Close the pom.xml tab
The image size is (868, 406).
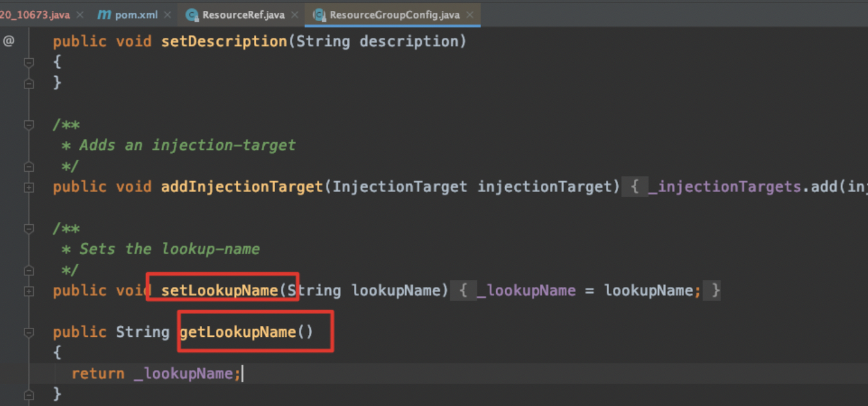click(167, 15)
